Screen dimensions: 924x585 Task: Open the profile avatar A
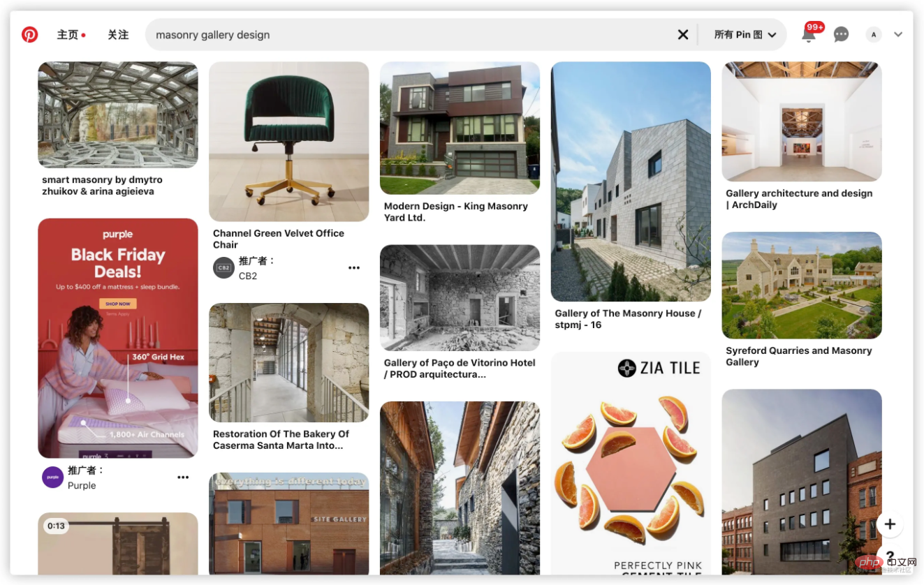click(874, 34)
